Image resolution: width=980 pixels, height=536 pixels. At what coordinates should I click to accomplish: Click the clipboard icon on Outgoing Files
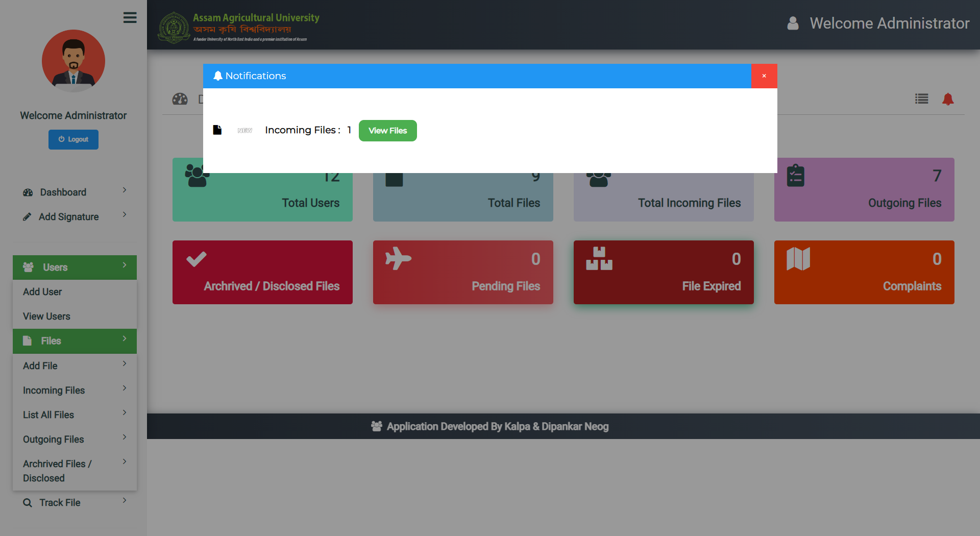795,176
